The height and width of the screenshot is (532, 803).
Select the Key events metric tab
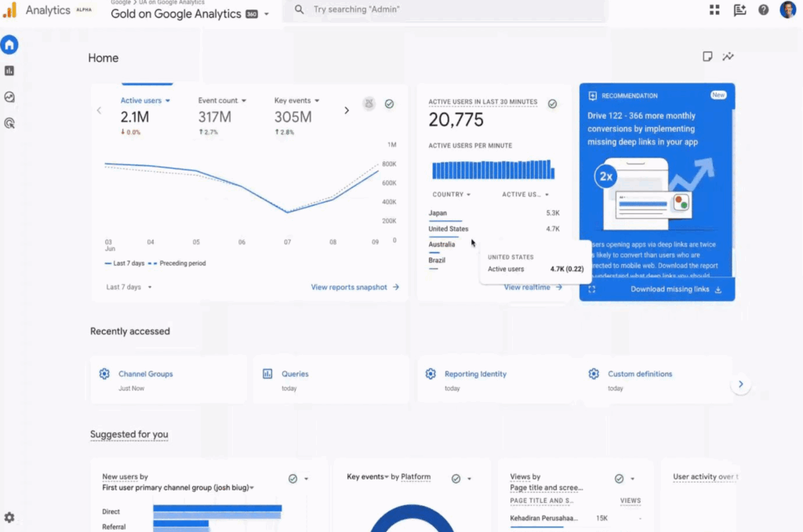(x=296, y=100)
